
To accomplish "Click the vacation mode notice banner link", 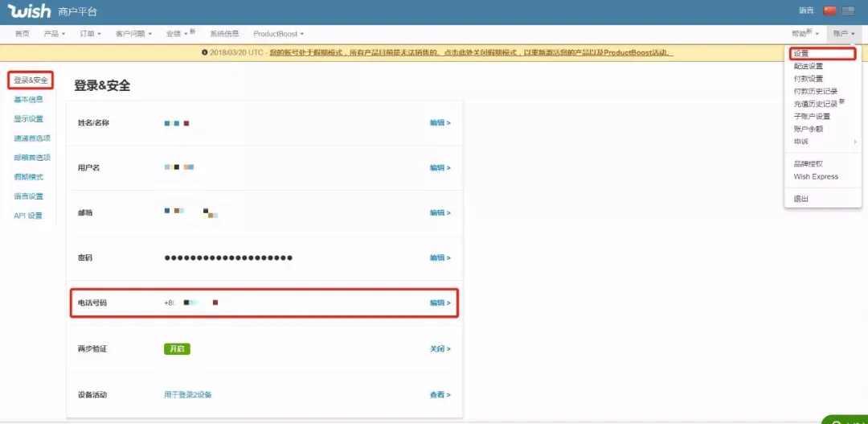I will pyautogui.click(x=471, y=52).
